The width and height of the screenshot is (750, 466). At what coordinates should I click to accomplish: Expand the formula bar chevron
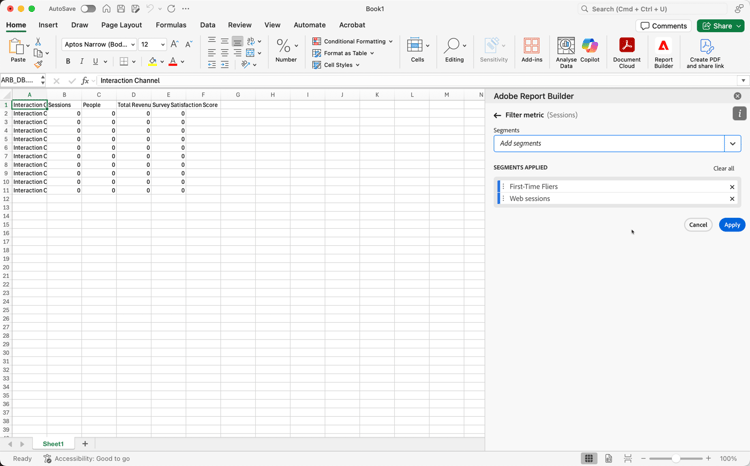click(x=743, y=80)
